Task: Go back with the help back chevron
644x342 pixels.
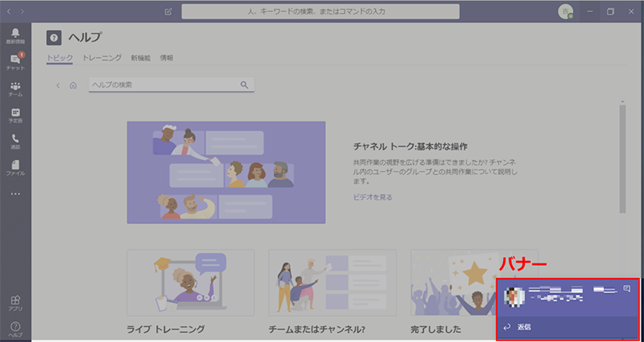Action: (x=58, y=85)
